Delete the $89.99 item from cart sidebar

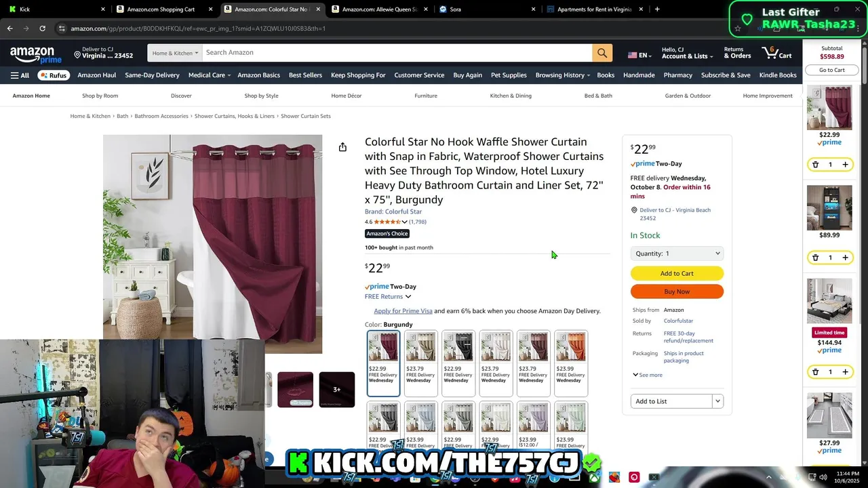click(815, 258)
